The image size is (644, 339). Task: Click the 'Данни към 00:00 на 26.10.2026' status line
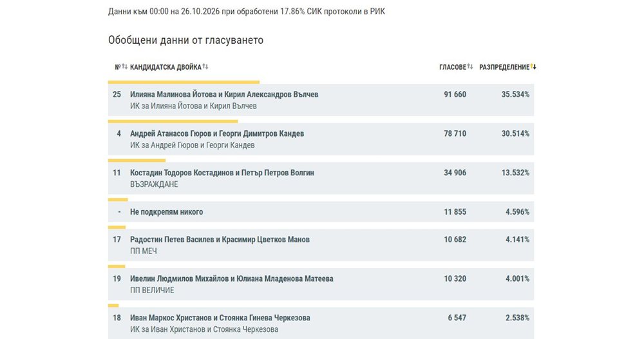pos(247,12)
